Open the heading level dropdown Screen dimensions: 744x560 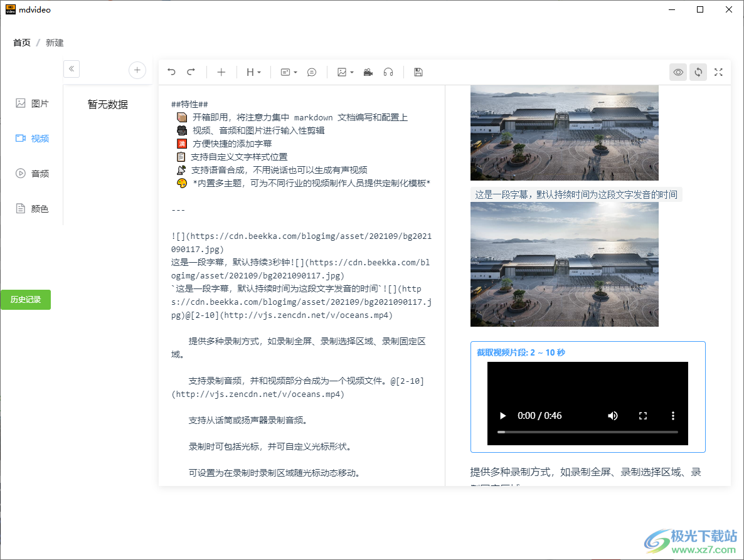click(x=253, y=72)
